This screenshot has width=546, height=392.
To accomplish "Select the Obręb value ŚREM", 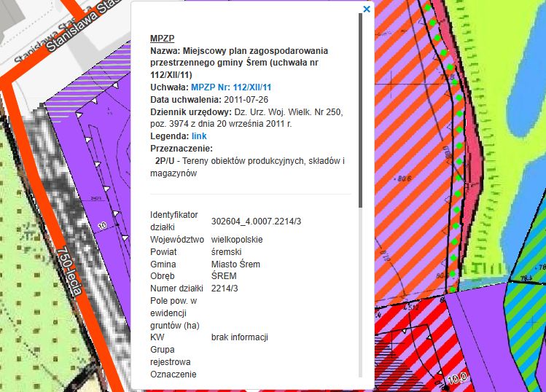I will click(224, 276).
